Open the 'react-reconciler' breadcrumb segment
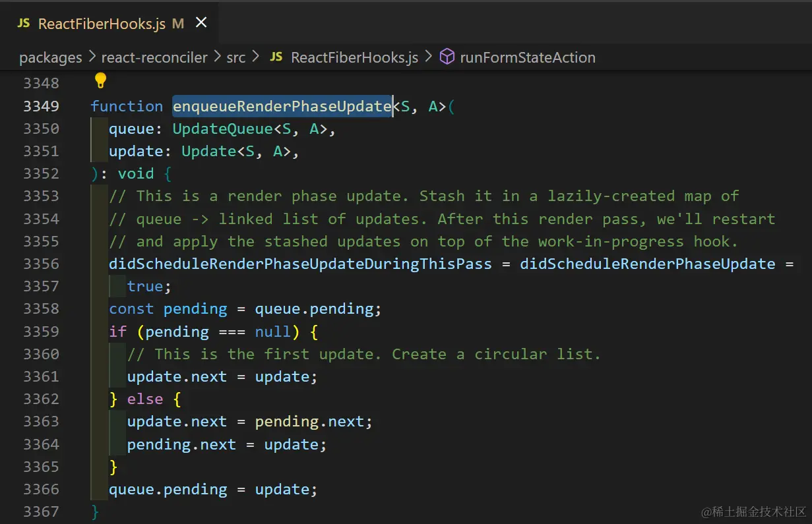 [x=154, y=58]
